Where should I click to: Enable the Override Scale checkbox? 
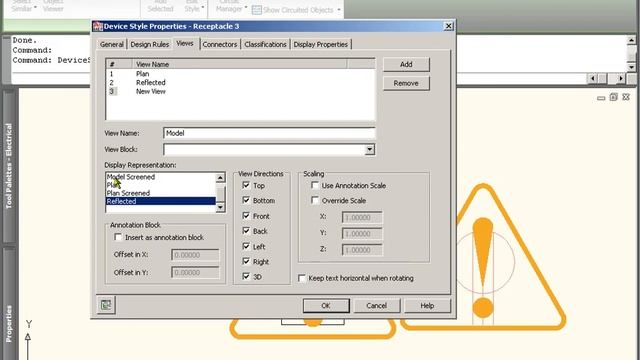pyautogui.click(x=315, y=200)
